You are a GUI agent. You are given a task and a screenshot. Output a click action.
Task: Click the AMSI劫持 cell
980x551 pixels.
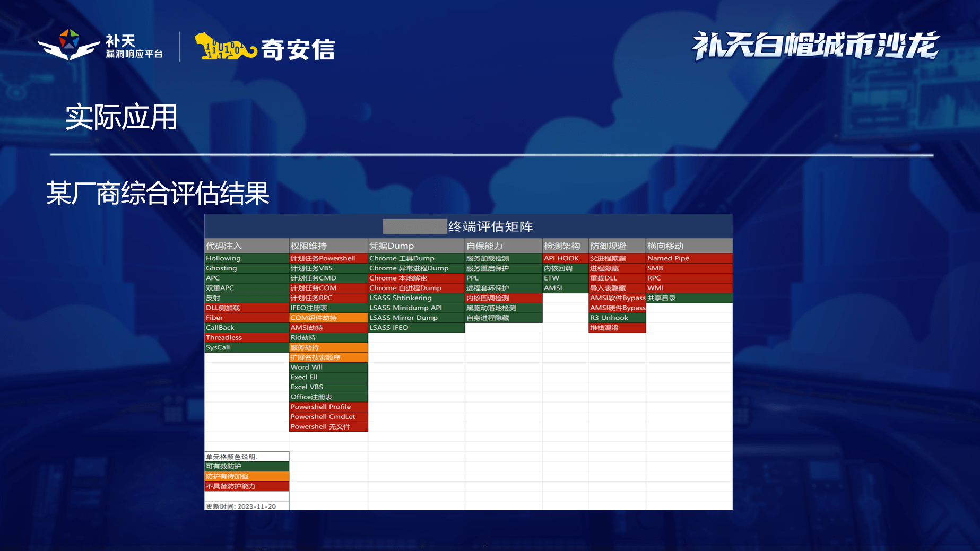pos(328,328)
